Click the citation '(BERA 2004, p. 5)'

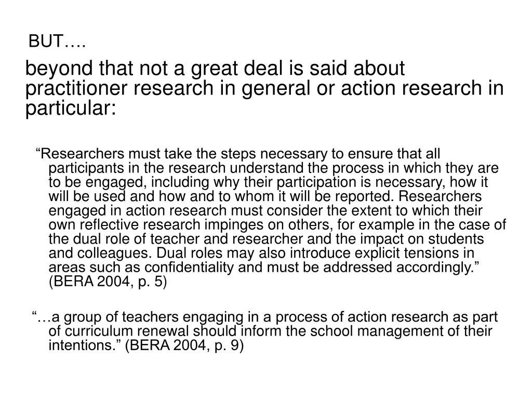(x=108, y=282)
